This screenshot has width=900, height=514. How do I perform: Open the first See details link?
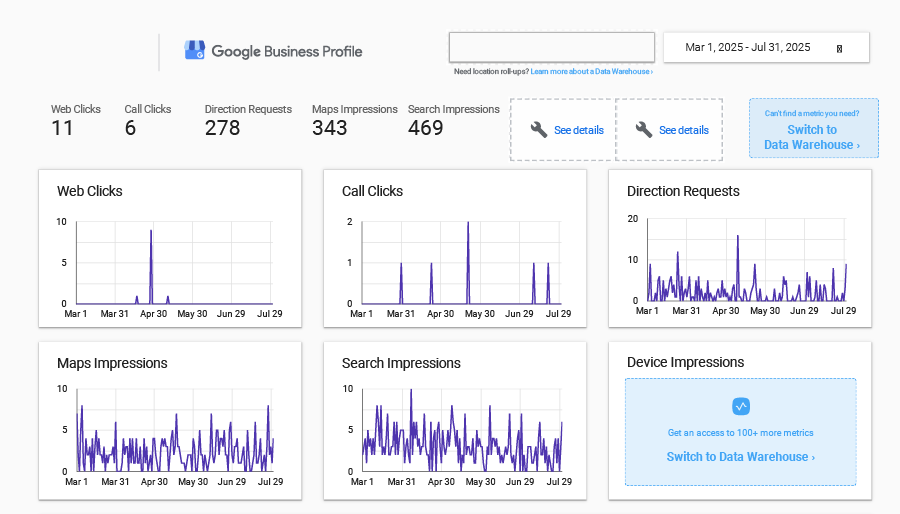pyautogui.click(x=579, y=130)
